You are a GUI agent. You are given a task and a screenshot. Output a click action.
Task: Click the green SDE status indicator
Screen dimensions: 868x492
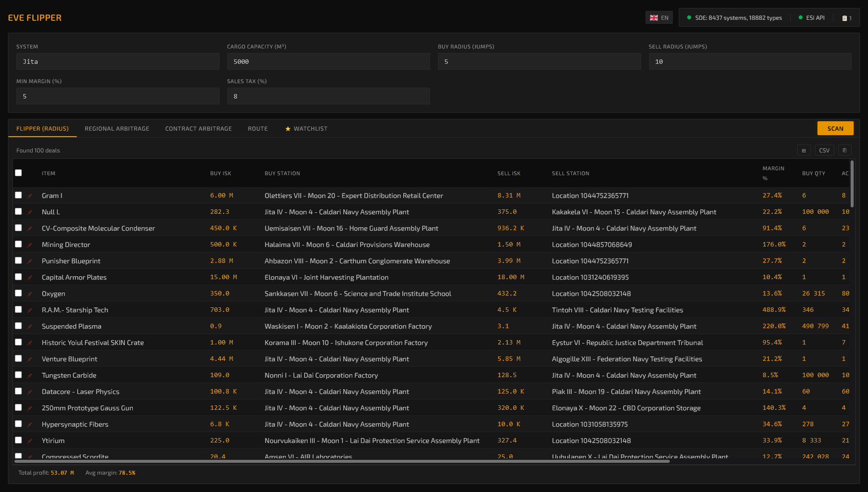click(689, 17)
